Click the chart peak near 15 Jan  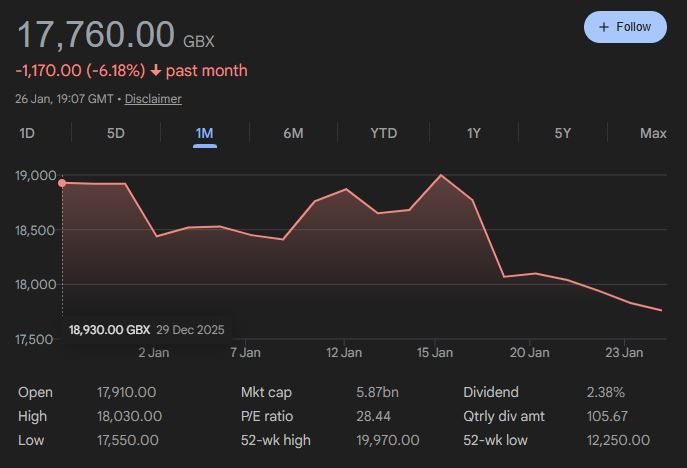click(441, 175)
